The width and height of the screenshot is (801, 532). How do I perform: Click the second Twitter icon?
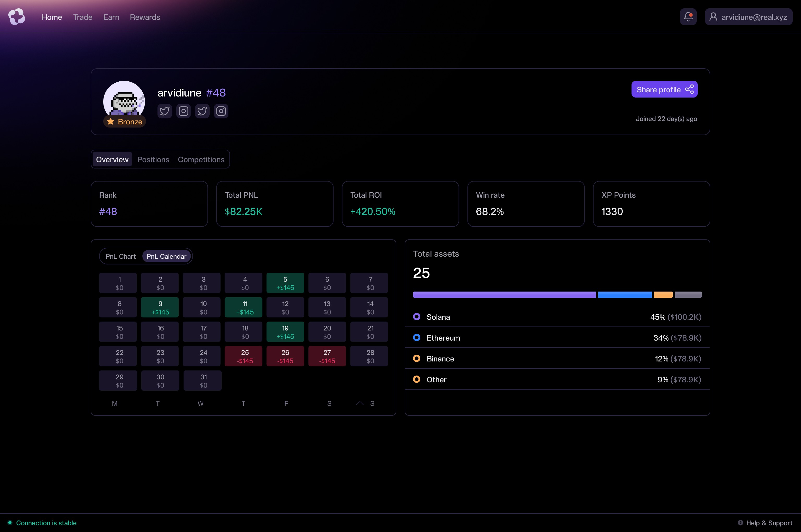[x=202, y=111]
